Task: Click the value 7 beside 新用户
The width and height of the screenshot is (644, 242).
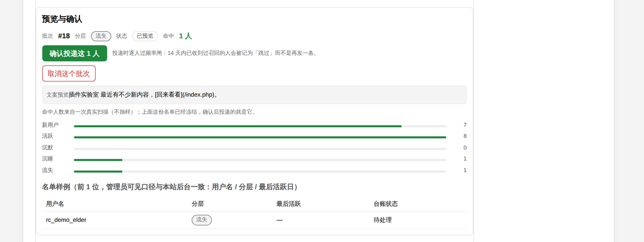Action: coord(465,125)
